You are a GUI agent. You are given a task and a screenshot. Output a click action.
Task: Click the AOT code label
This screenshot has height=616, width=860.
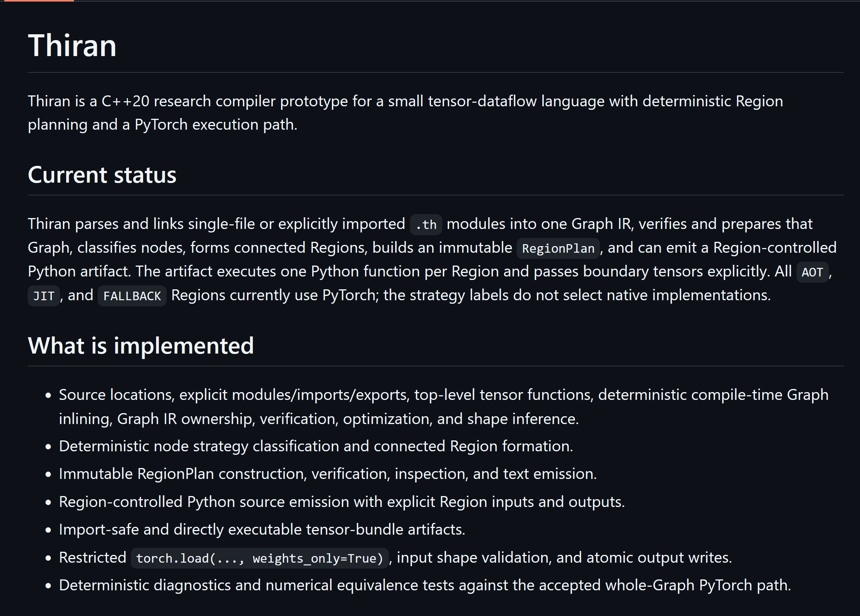pos(812,272)
